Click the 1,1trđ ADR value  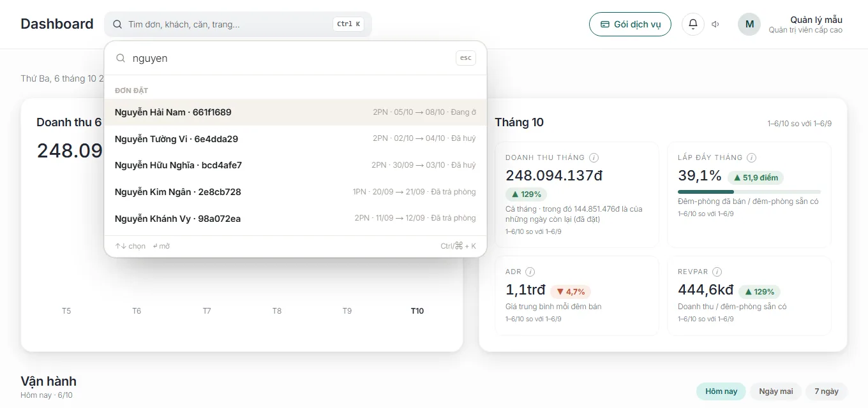(525, 290)
